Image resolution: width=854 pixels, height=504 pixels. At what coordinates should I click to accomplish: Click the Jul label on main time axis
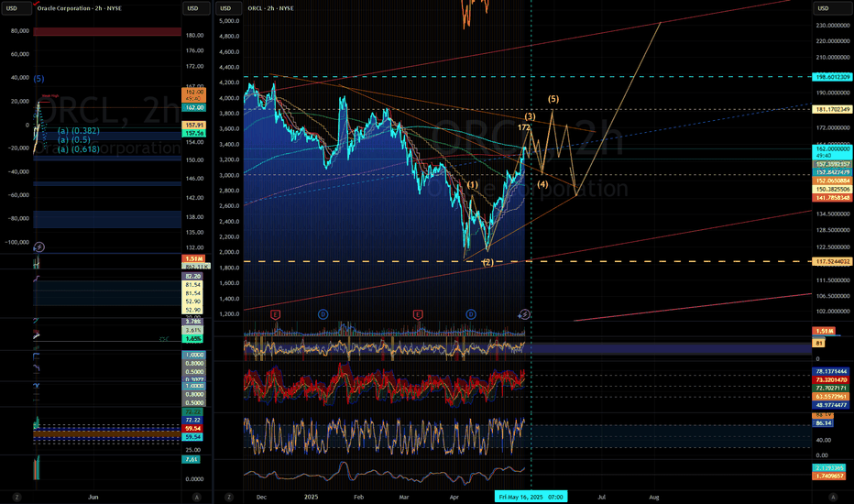[x=601, y=497]
